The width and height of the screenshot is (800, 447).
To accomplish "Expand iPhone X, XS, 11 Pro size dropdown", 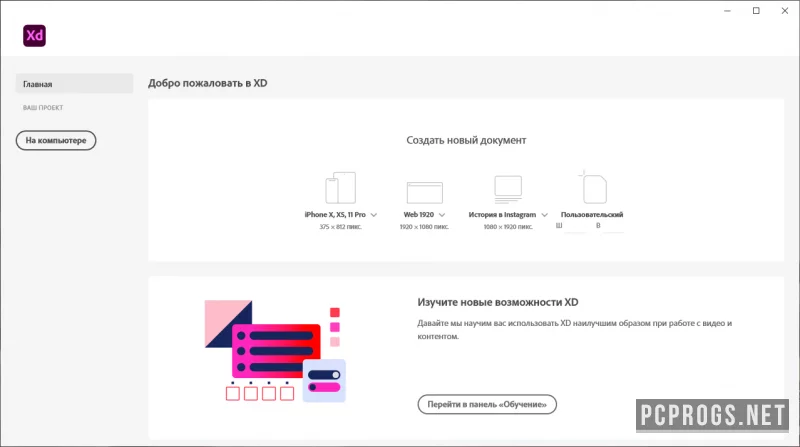I will tap(374, 215).
